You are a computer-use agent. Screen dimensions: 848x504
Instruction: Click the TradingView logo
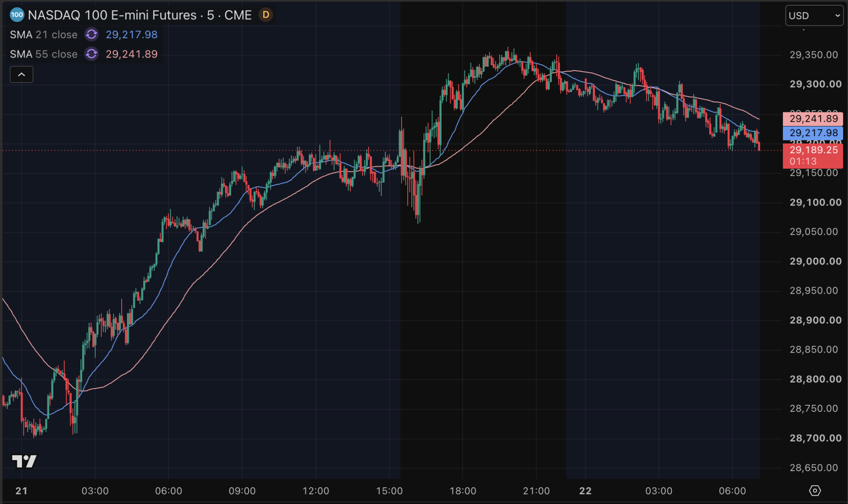tap(24, 461)
